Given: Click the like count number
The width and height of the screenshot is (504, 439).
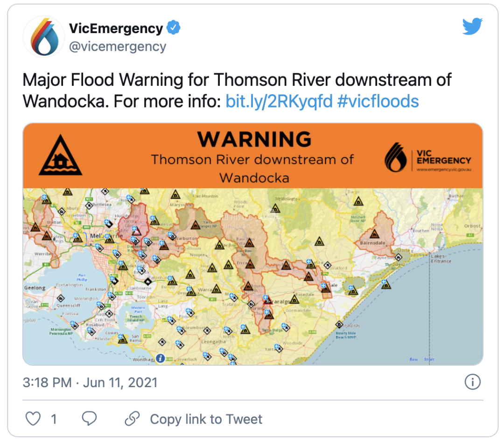Looking at the screenshot, I should (54, 419).
